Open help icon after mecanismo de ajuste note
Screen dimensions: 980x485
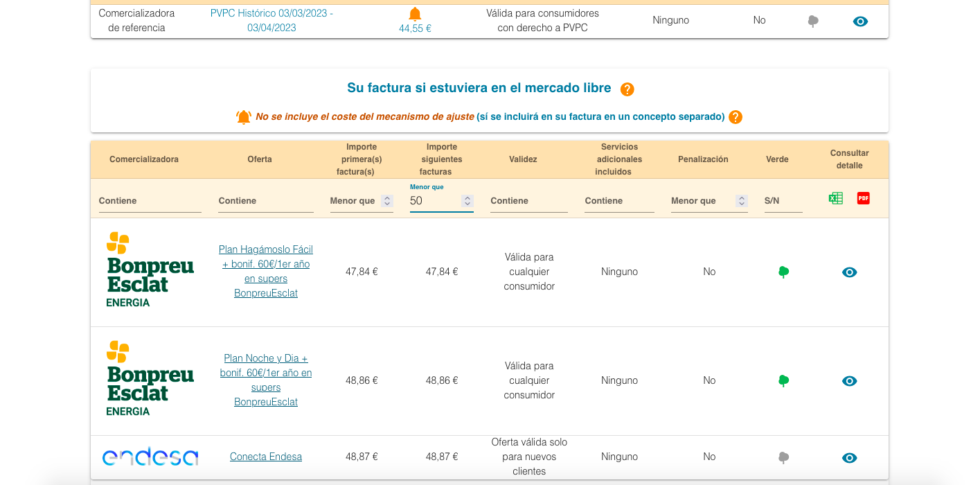[736, 117]
